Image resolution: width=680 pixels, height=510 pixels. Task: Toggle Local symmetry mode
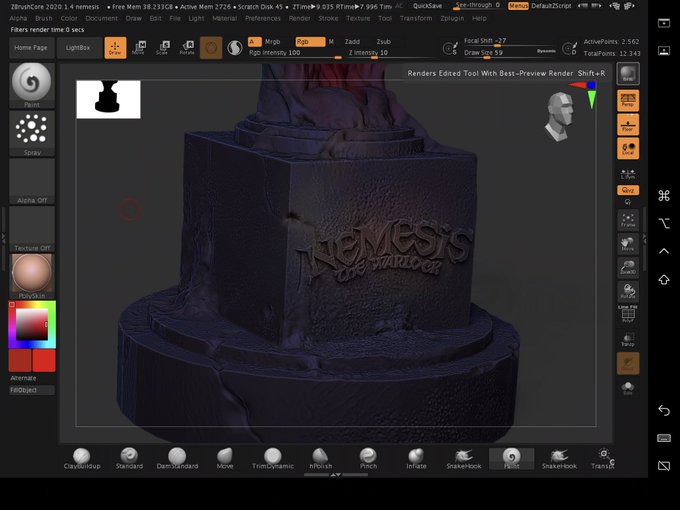(x=628, y=148)
